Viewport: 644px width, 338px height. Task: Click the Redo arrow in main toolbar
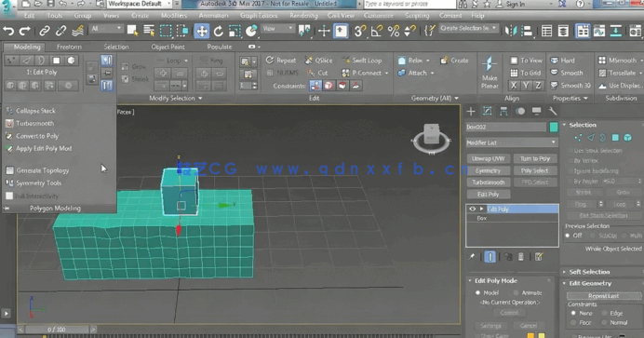click(24, 31)
